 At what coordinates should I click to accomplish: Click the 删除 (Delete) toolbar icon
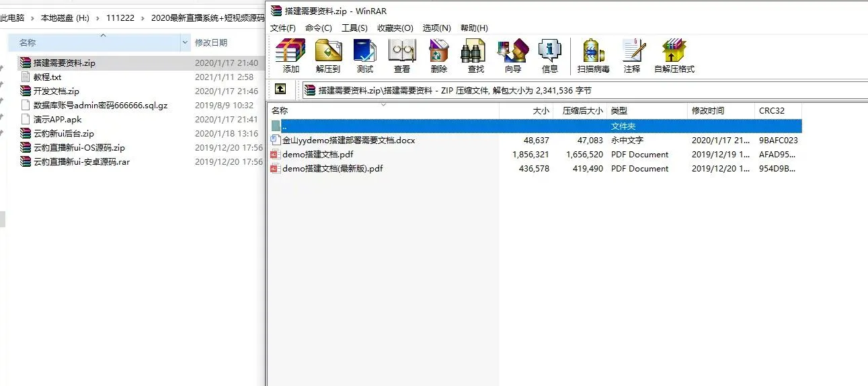pos(439,51)
